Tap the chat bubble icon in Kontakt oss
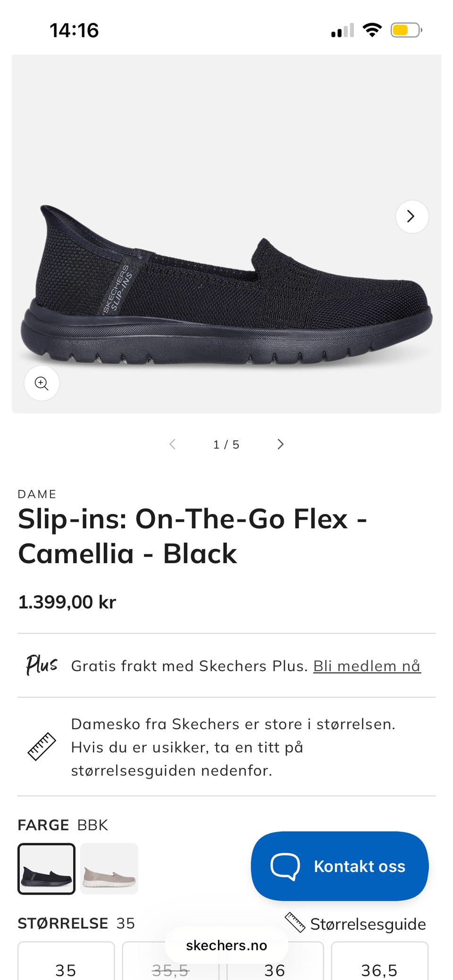Viewport: 453px width, 980px height. coord(285,866)
